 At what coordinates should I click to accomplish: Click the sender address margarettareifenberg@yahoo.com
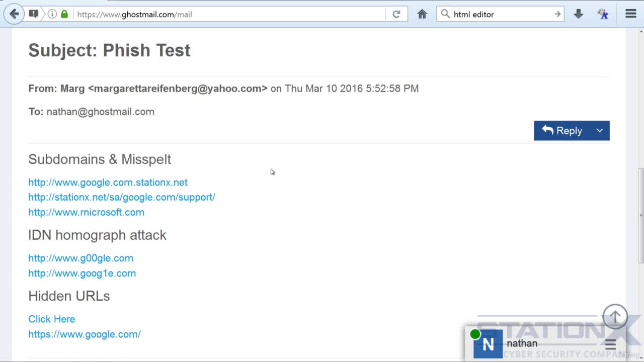(178, 88)
